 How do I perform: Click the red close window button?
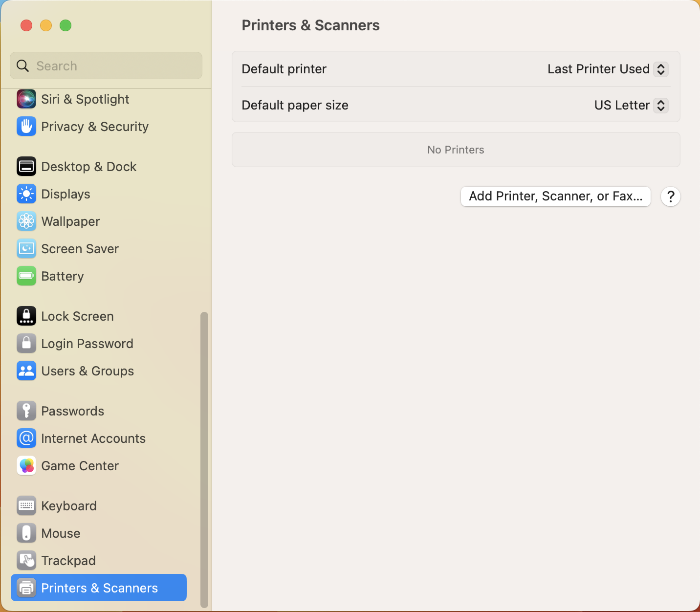click(26, 25)
